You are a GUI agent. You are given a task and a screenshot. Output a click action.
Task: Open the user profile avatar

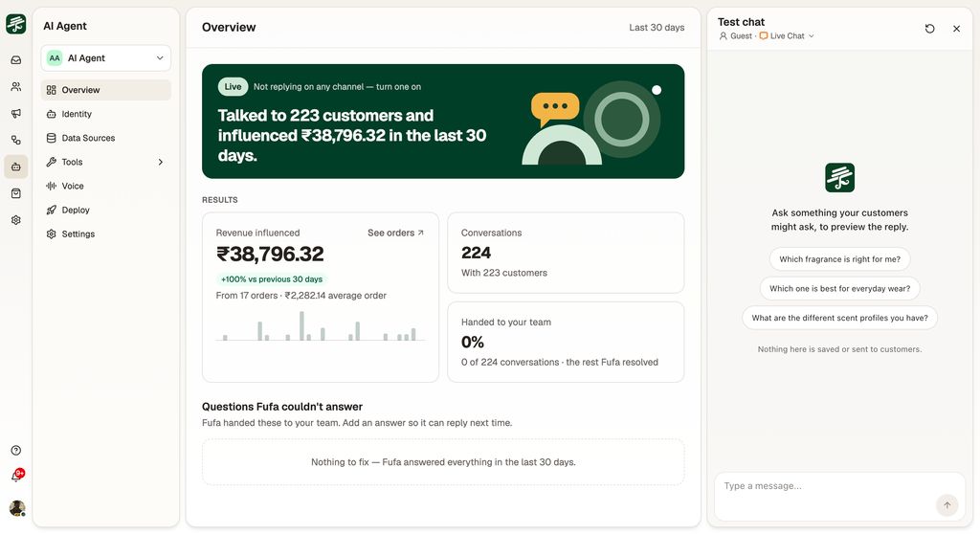(x=17, y=508)
